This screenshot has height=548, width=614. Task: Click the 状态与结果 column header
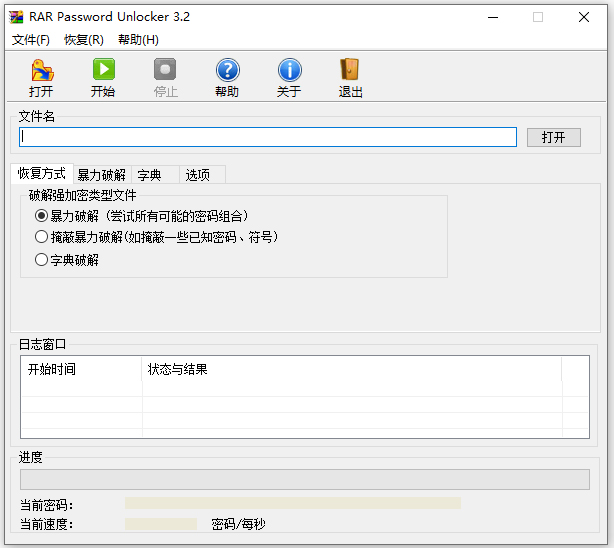point(352,369)
